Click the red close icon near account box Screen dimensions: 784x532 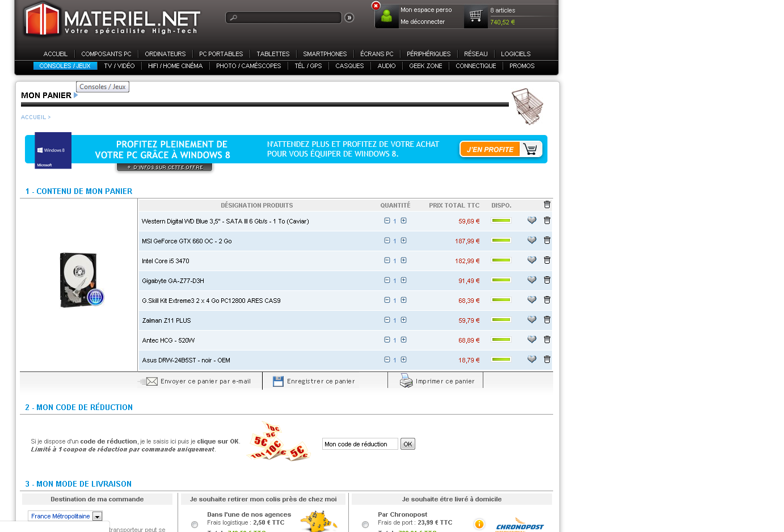[x=376, y=6]
